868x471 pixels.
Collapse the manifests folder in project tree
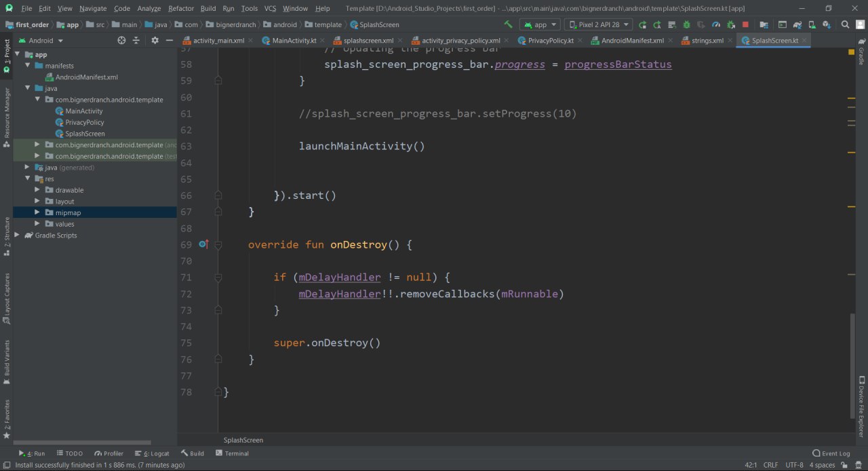(28, 66)
